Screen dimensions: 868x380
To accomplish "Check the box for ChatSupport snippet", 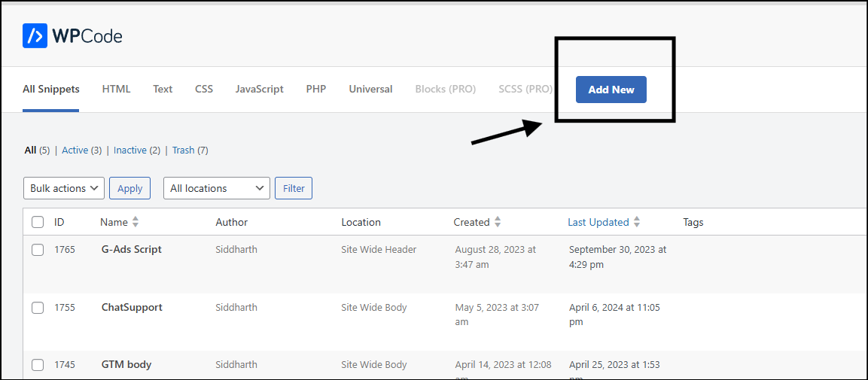I will (x=38, y=308).
